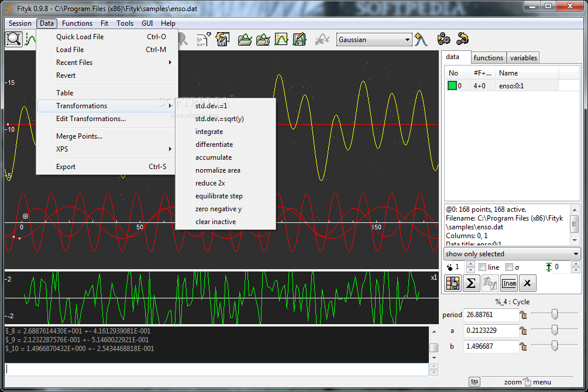Click the script document toolbar icon
Image resolution: width=588 pixels, height=392 pixels.
pos(204,39)
